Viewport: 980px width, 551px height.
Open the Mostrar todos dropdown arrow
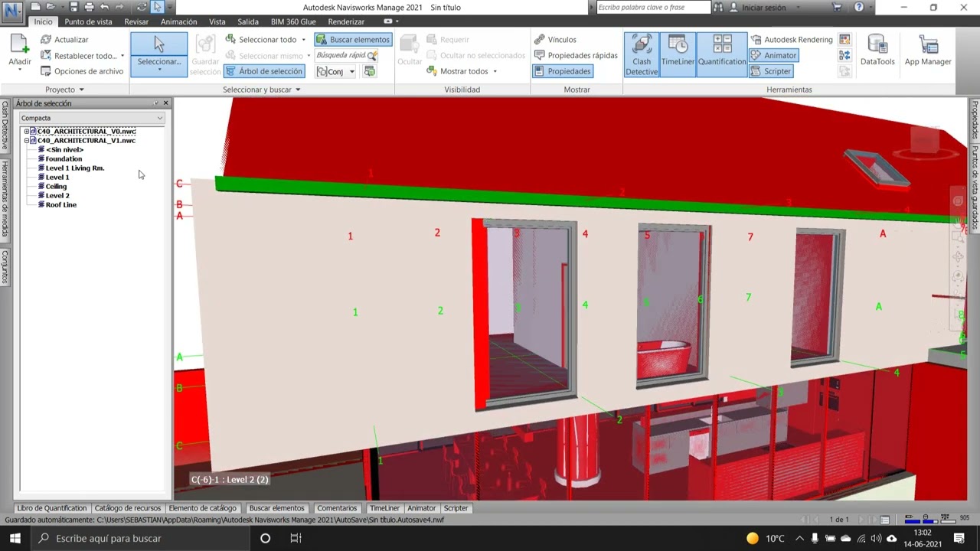coord(495,71)
